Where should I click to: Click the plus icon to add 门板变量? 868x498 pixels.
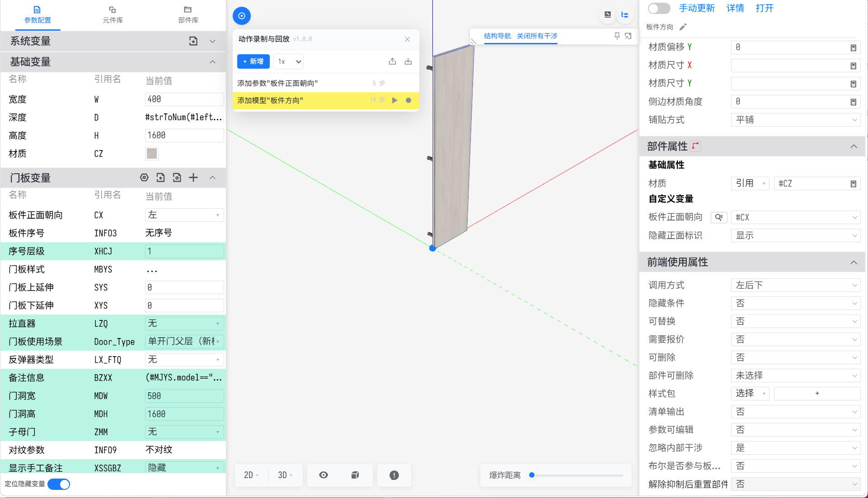[x=193, y=178]
